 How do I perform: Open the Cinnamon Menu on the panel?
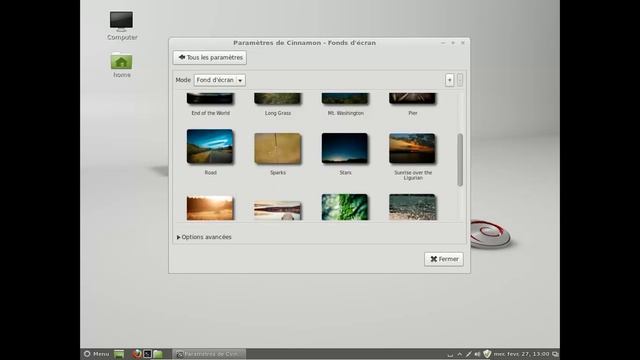pos(96,354)
